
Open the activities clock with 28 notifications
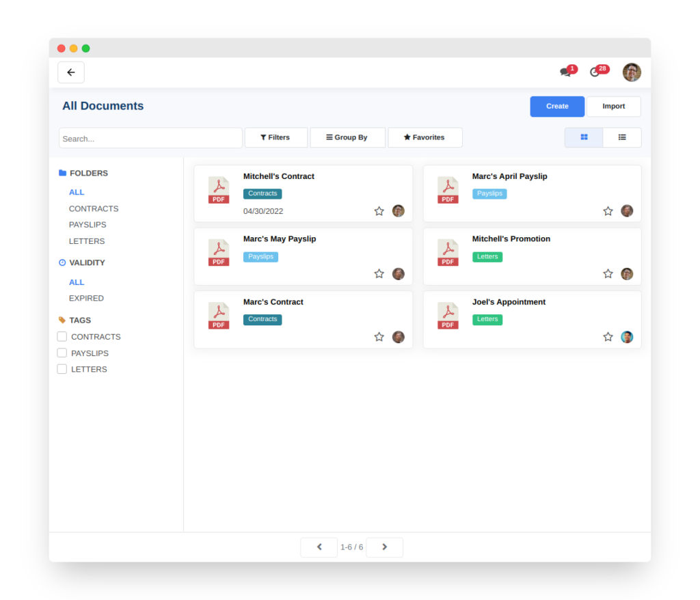(x=595, y=72)
